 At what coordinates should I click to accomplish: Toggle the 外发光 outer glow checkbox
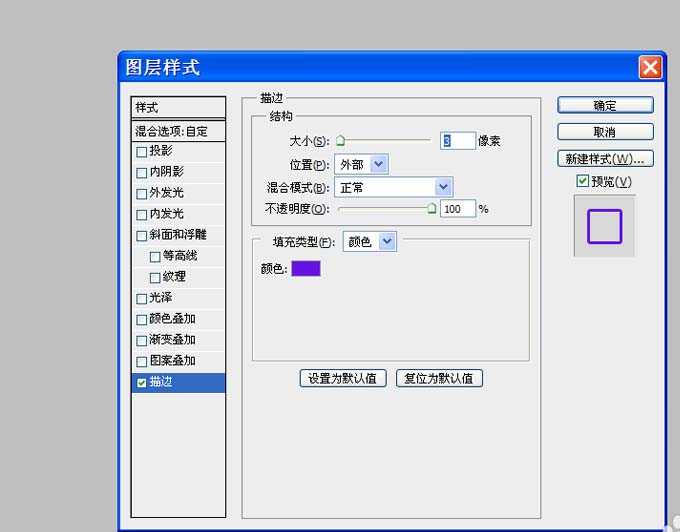142,193
